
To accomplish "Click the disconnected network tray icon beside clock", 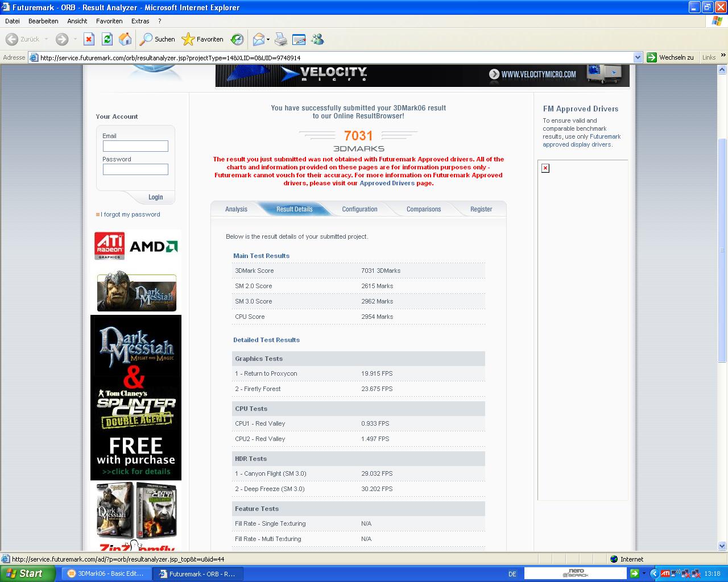I will pos(696,574).
